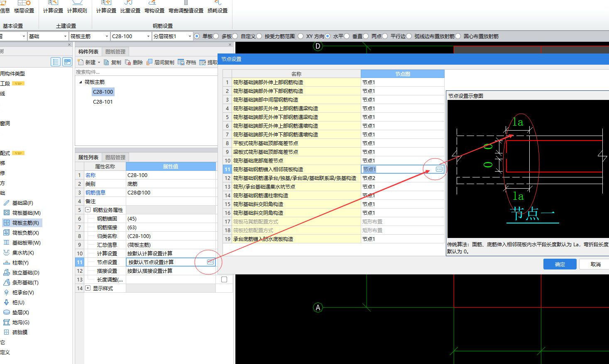Switch navigation panel to list view icon
Viewport: 609px width, 364px height.
tap(56, 62)
